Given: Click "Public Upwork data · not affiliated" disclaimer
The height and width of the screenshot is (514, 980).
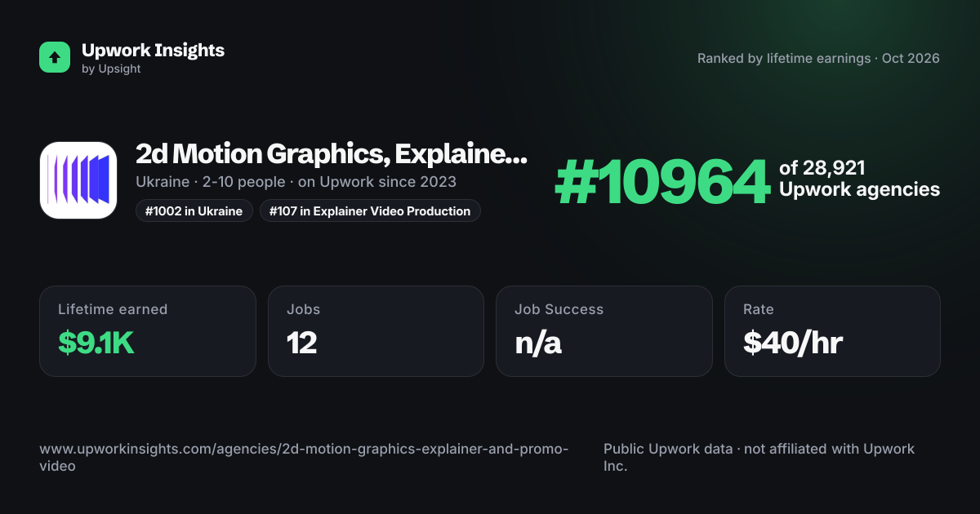Looking at the screenshot, I should tap(759, 458).
